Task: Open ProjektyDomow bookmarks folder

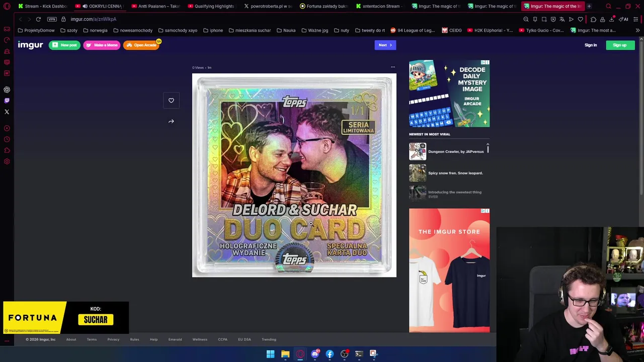Action: (36, 30)
